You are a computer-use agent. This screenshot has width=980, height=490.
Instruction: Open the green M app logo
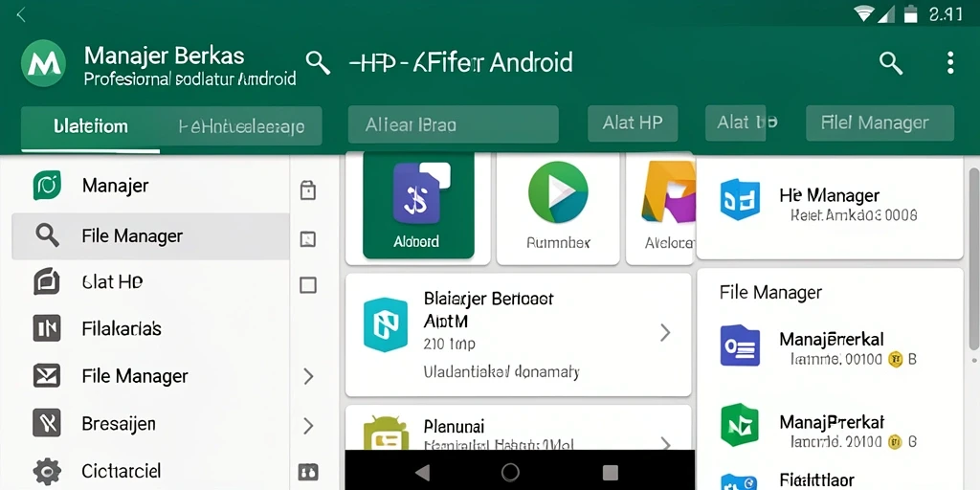44,63
